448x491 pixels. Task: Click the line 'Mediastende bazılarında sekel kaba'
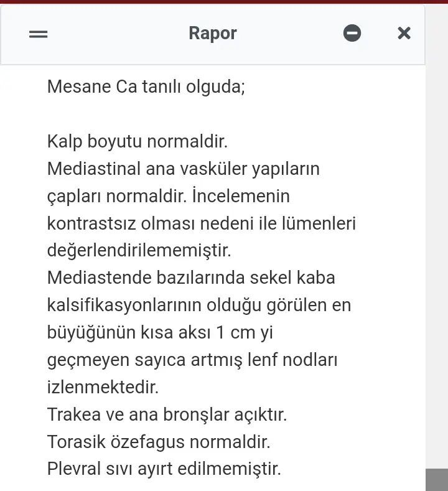pyautogui.click(x=191, y=278)
